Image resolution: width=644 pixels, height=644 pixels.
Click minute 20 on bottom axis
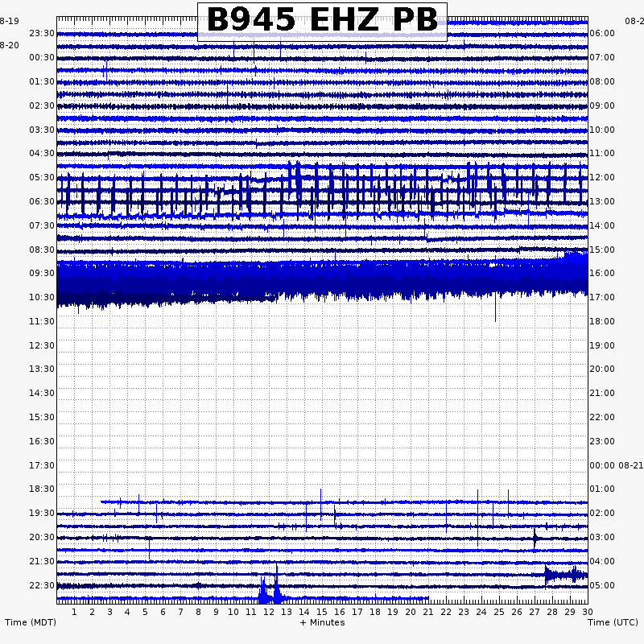pos(411,612)
